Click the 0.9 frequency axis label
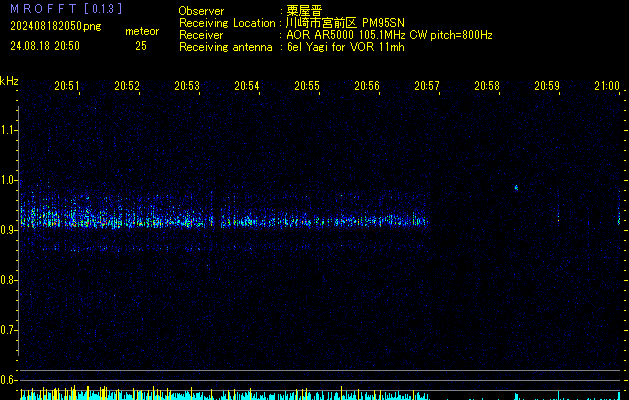 [x=9, y=230]
